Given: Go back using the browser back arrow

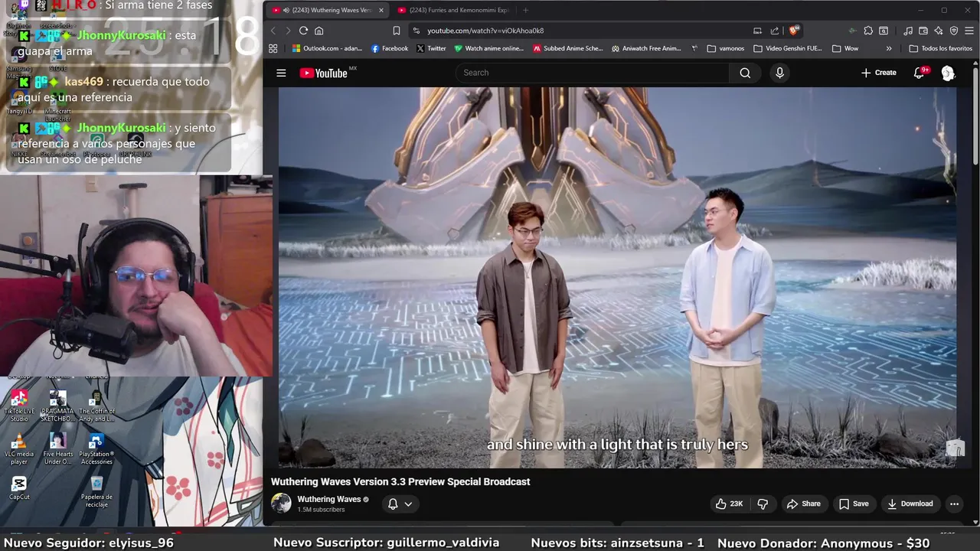Looking at the screenshot, I should pos(273,31).
